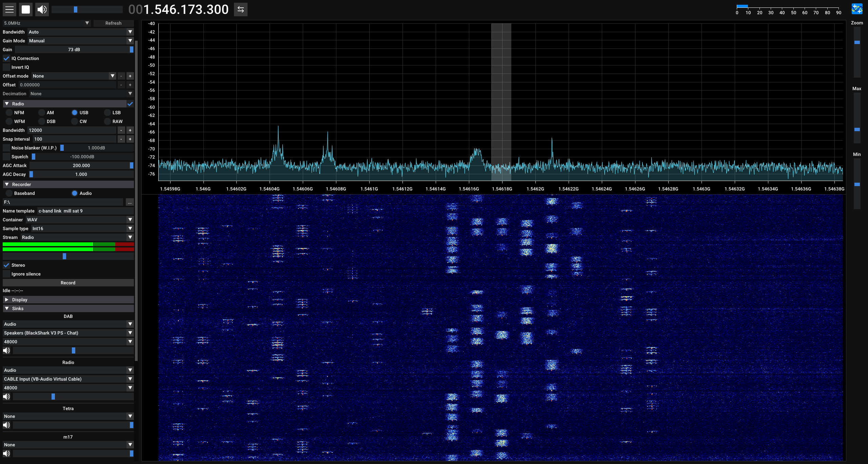
Task: Enable the Noise blanker checkbox
Action: tap(6, 148)
